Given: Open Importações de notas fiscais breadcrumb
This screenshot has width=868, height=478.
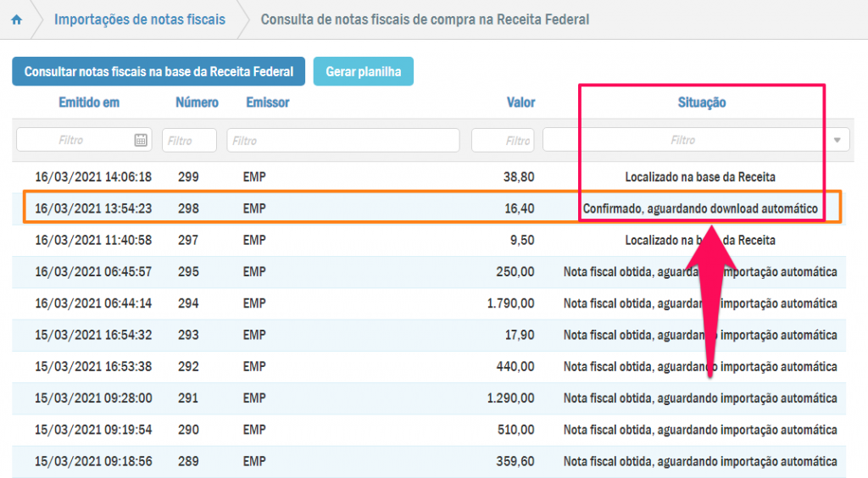Looking at the screenshot, I should click(x=140, y=19).
